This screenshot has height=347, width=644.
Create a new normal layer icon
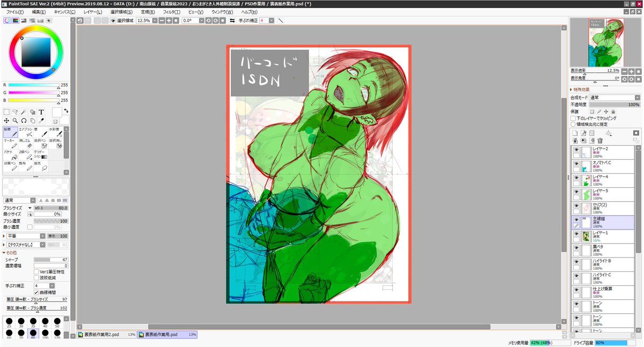click(x=575, y=133)
